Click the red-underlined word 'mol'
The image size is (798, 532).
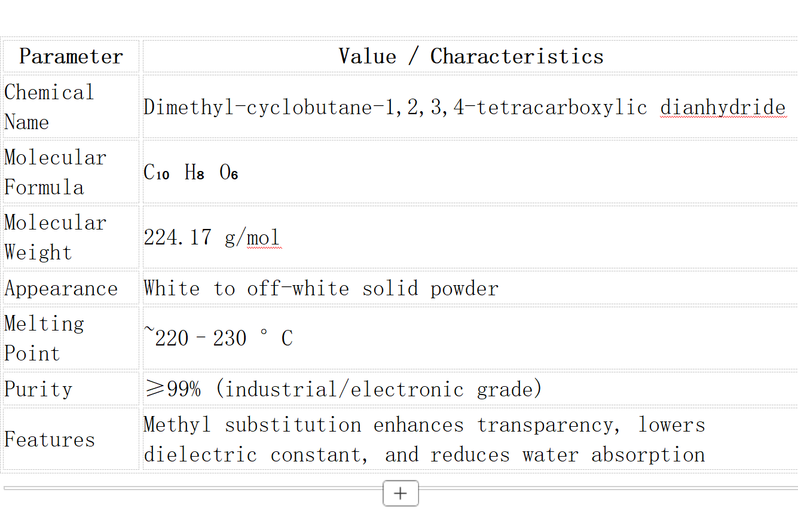264,237
